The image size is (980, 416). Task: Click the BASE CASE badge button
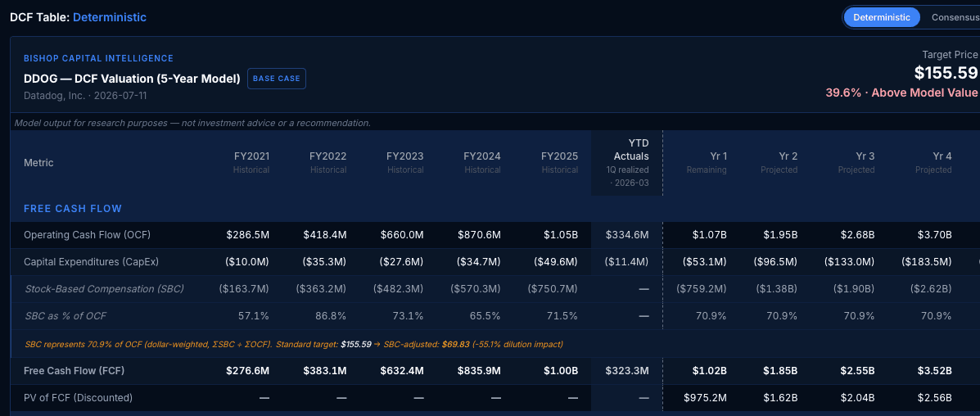(x=276, y=79)
